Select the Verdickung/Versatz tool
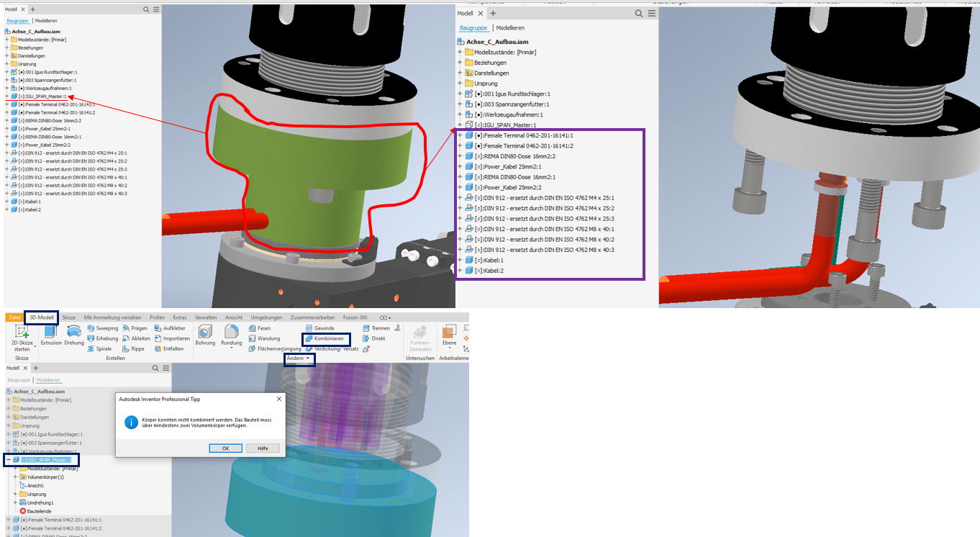The height and width of the screenshot is (537, 980). click(332, 348)
